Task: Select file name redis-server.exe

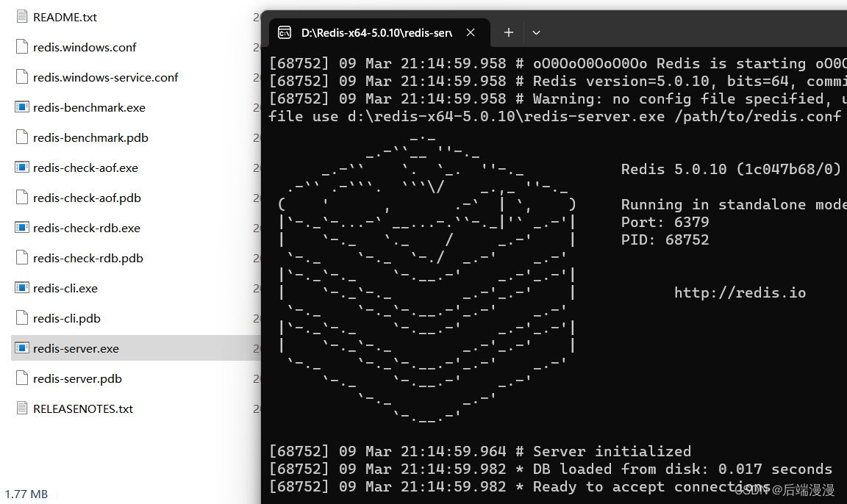Action: [x=76, y=348]
